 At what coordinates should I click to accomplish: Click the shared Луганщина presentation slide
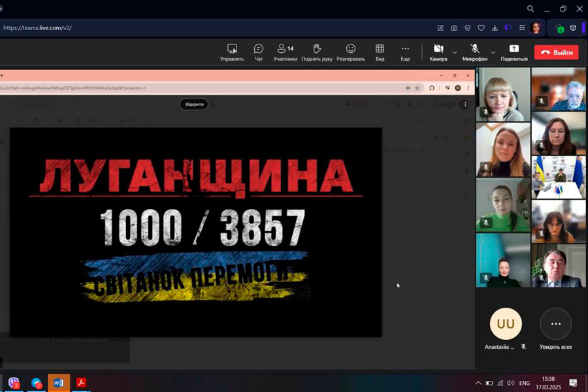tap(195, 232)
